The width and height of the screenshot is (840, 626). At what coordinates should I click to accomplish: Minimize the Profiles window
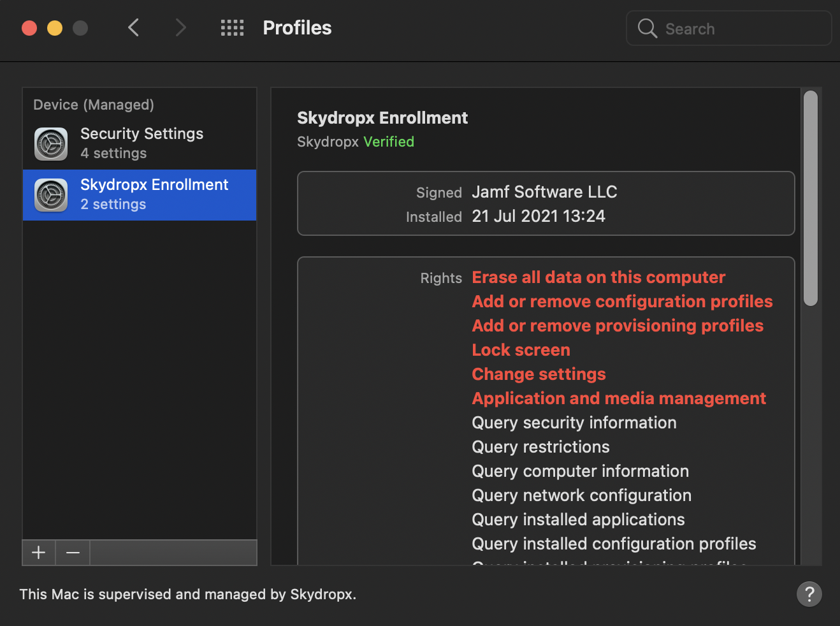coord(55,28)
